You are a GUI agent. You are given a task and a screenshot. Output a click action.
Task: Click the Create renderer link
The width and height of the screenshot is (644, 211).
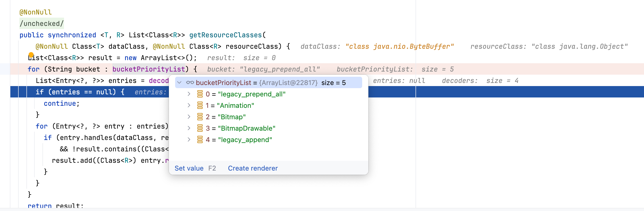click(x=253, y=168)
